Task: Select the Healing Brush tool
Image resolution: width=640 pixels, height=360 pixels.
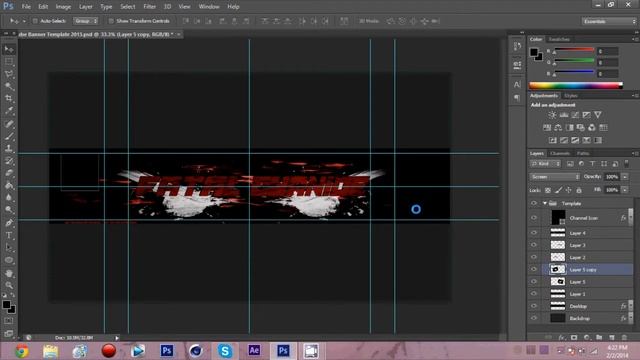Action: 9,124
